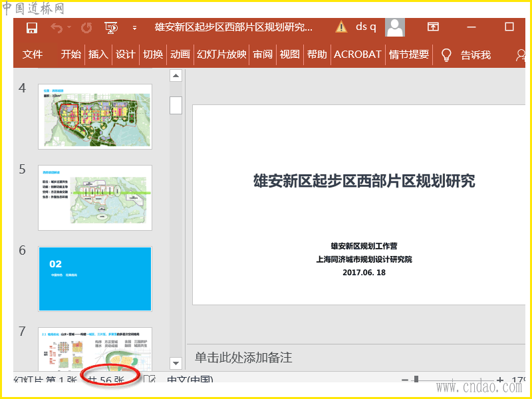Click the warning triangle icon in title bar

pyautogui.click(x=341, y=27)
